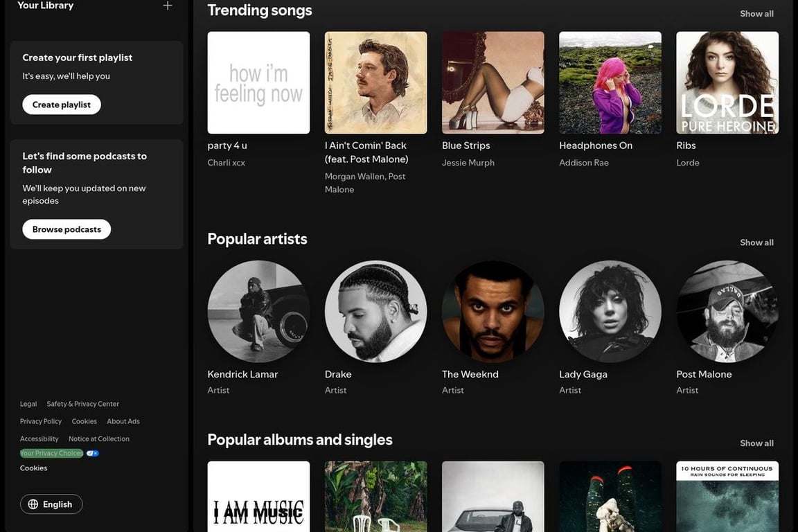Open Post Malone artist photo
Screen dimensions: 798x532
point(727,312)
